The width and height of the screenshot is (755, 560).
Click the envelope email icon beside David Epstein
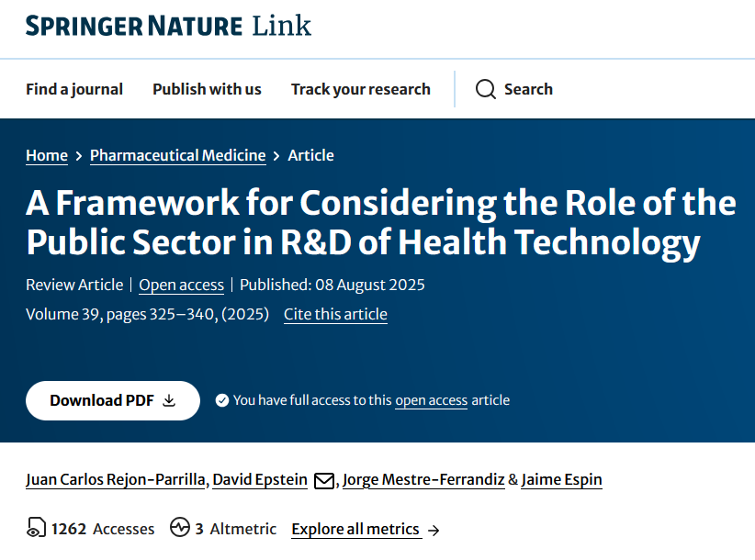click(323, 480)
